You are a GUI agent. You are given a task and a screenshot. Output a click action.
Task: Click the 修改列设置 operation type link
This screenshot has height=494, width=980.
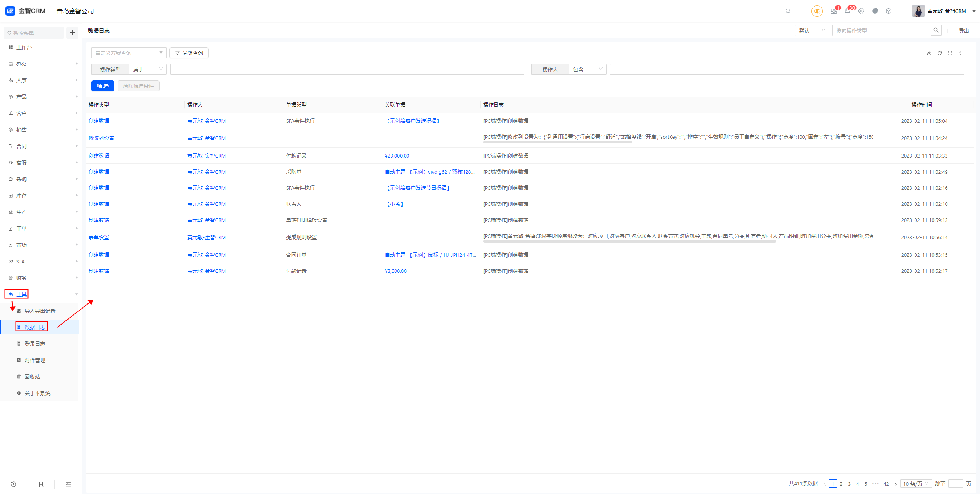pyautogui.click(x=101, y=138)
